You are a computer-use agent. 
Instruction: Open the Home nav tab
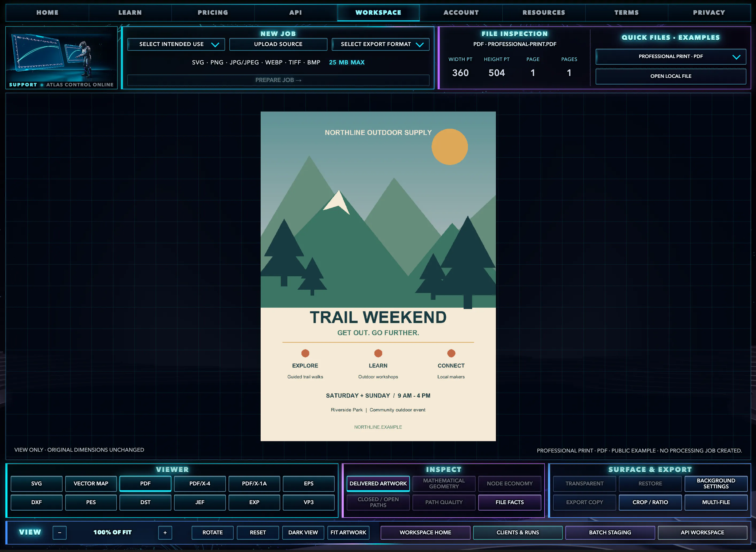click(47, 12)
